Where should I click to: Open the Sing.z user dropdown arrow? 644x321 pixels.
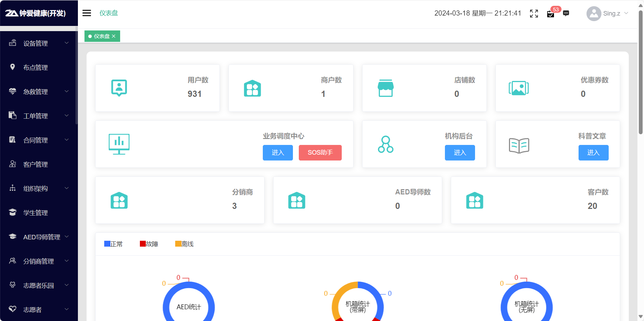pos(626,13)
